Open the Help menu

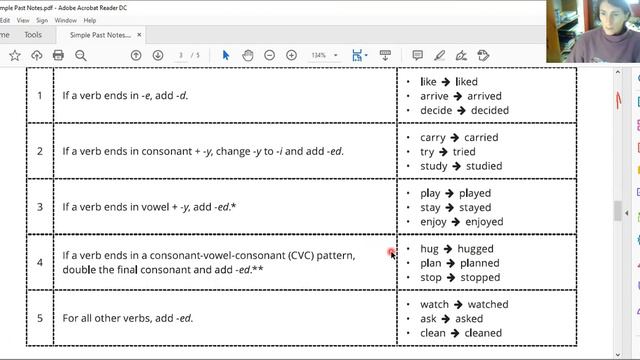[x=90, y=20]
